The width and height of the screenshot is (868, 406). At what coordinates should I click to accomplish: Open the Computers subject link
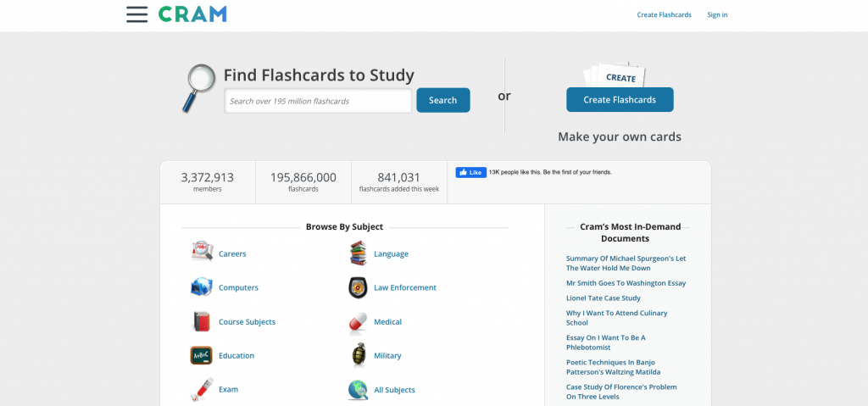click(x=238, y=287)
